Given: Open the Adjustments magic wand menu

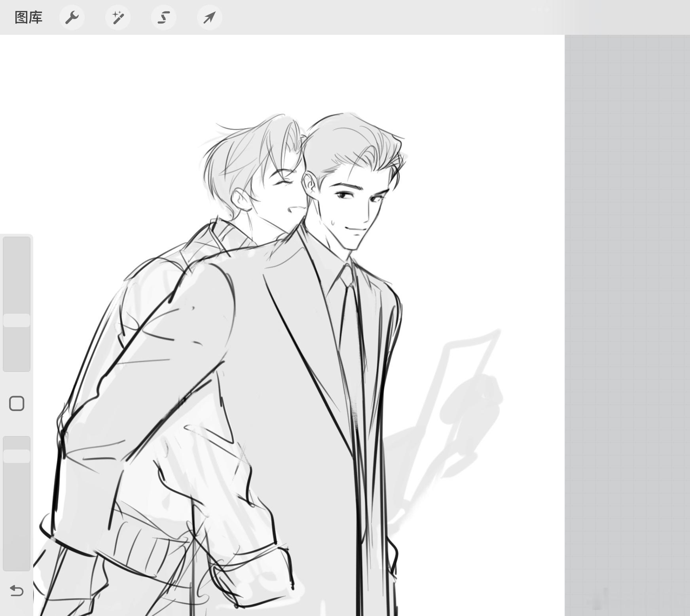Looking at the screenshot, I should click(118, 17).
